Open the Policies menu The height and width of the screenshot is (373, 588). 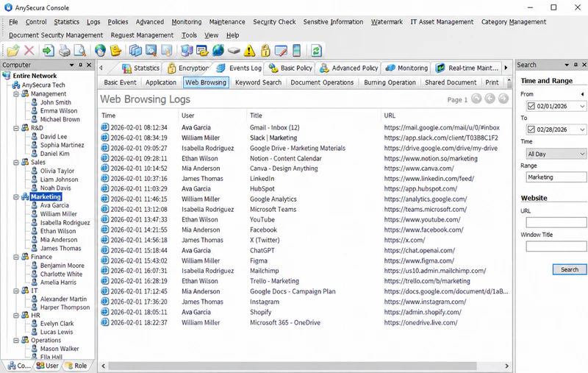point(118,22)
